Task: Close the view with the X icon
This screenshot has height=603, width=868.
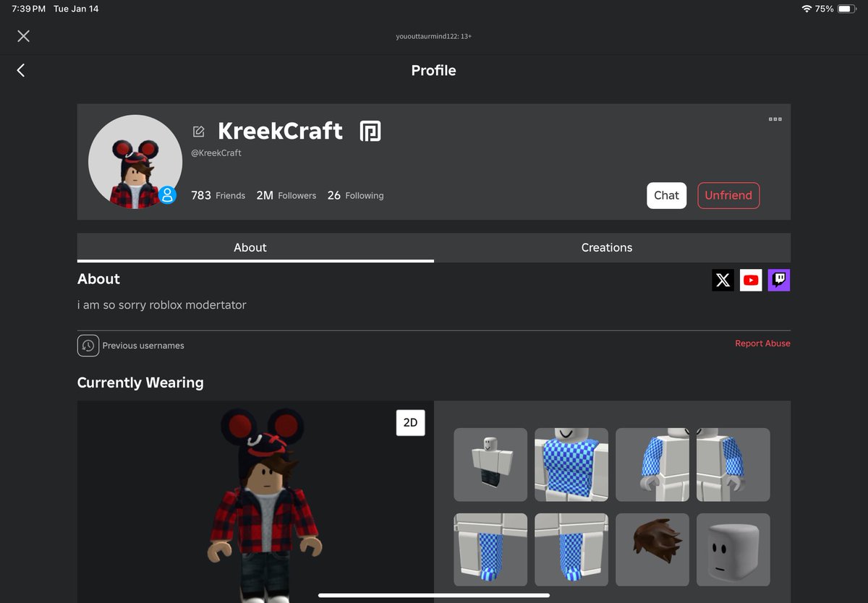Action: (23, 36)
